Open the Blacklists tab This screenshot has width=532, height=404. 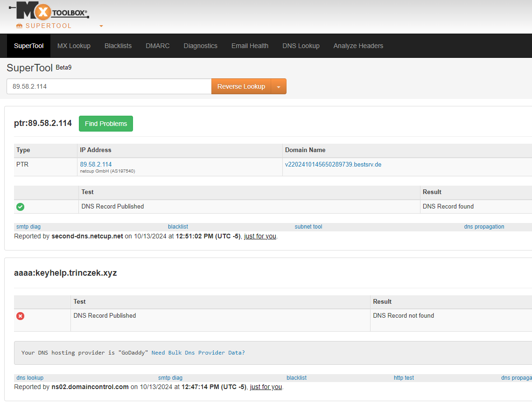[118, 46]
